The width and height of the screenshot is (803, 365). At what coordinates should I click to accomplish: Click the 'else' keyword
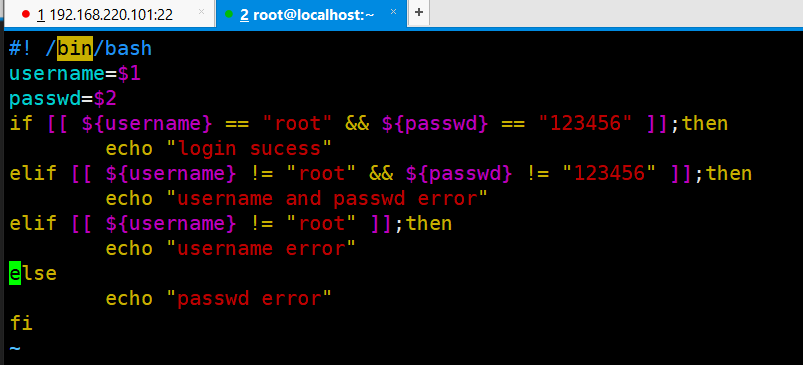pyautogui.click(x=33, y=273)
